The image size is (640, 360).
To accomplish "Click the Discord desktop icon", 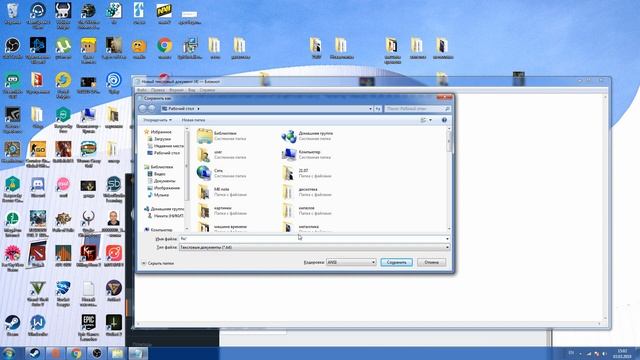I will point(38,187).
